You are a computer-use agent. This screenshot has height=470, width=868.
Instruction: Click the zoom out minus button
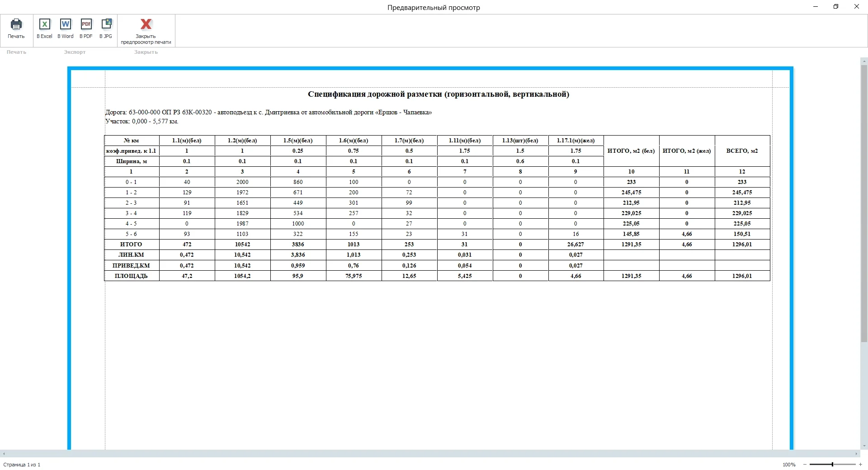(x=805, y=465)
